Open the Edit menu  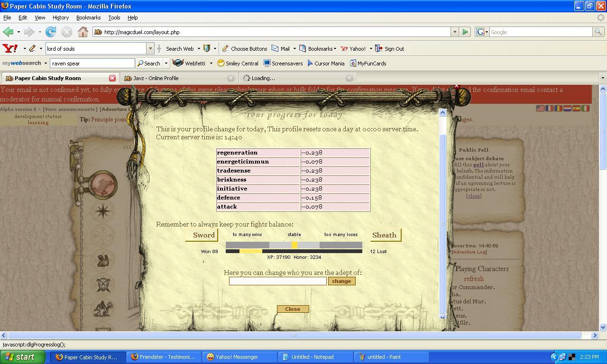(23, 18)
